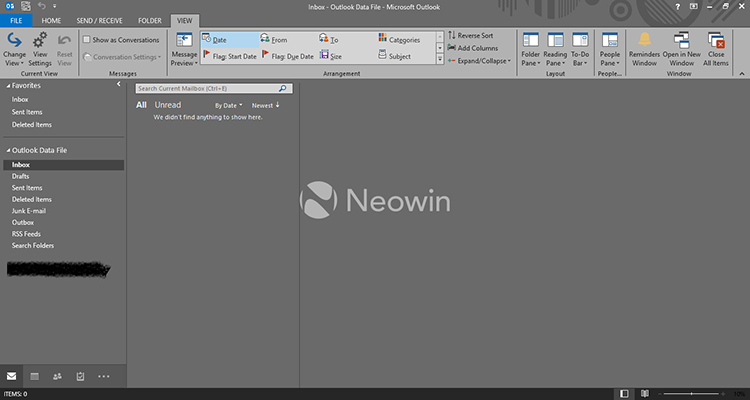Click the Undo arrow in quick access toolbar
This screenshot has height=400, width=750.
point(41,6)
